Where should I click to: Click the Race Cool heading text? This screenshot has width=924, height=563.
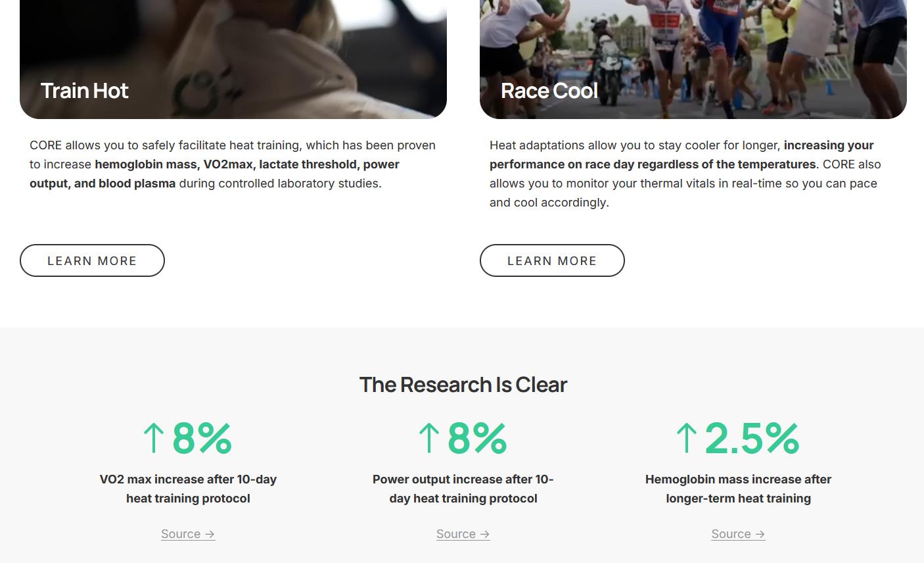549,91
